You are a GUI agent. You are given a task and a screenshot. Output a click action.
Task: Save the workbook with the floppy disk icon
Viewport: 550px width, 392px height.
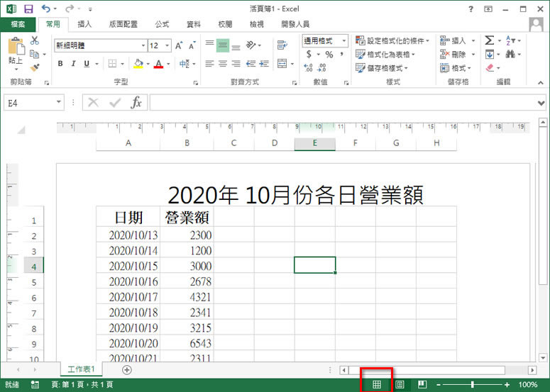pos(28,9)
